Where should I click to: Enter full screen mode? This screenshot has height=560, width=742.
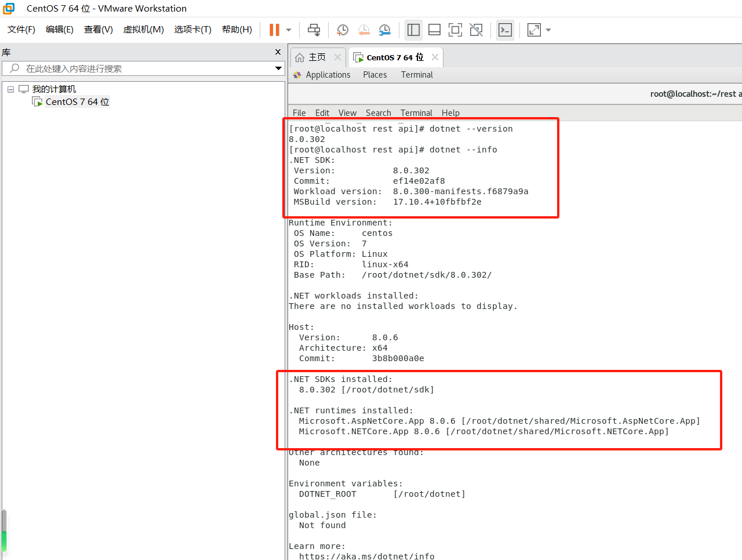pyautogui.click(x=455, y=30)
